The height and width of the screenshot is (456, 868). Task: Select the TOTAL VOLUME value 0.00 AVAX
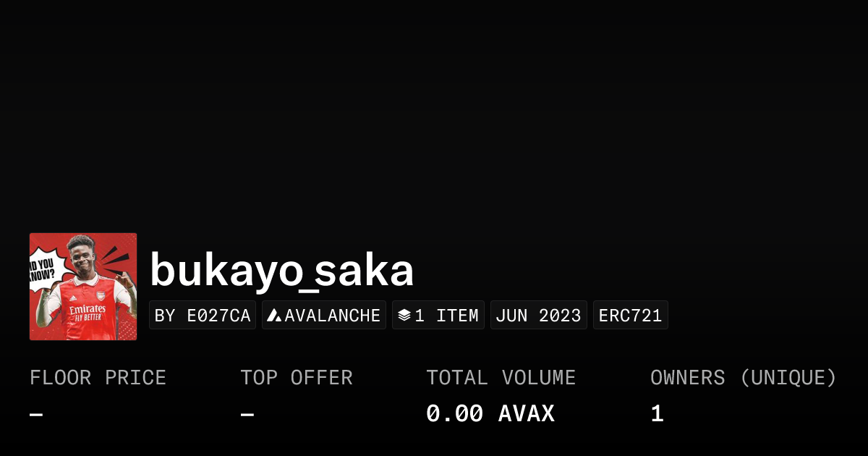(x=490, y=413)
